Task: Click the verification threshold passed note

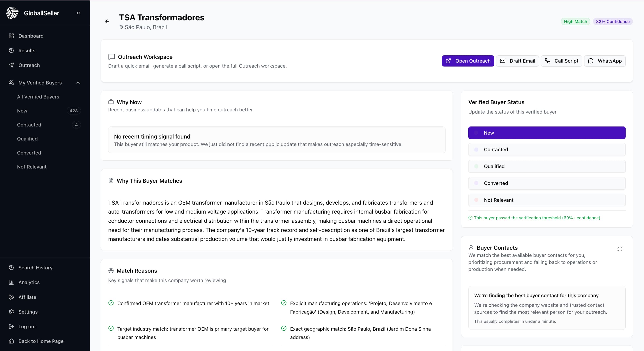Action: (x=538, y=218)
